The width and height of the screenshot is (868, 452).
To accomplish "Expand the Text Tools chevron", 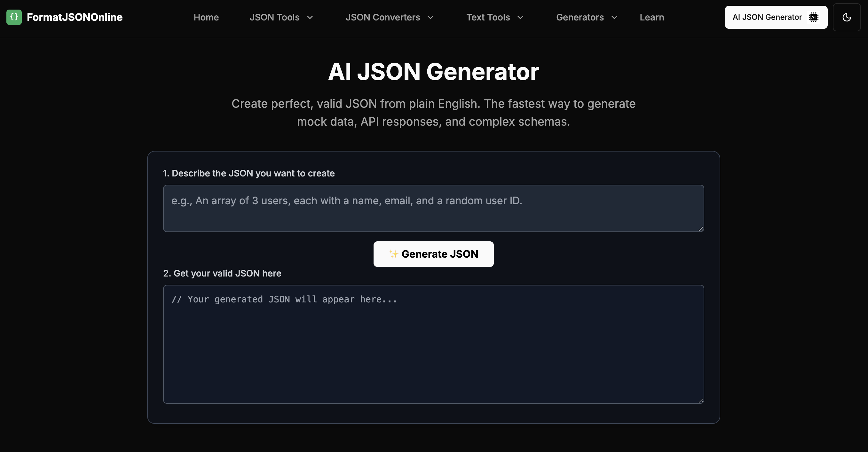I will pyautogui.click(x=521, y=17).
